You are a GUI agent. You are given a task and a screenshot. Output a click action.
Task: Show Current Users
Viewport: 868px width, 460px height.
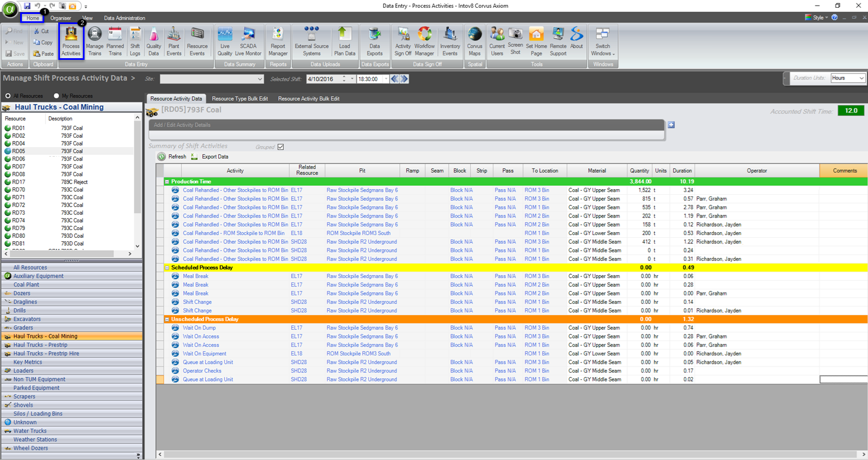pyautogui.click(x=497, y=41)
